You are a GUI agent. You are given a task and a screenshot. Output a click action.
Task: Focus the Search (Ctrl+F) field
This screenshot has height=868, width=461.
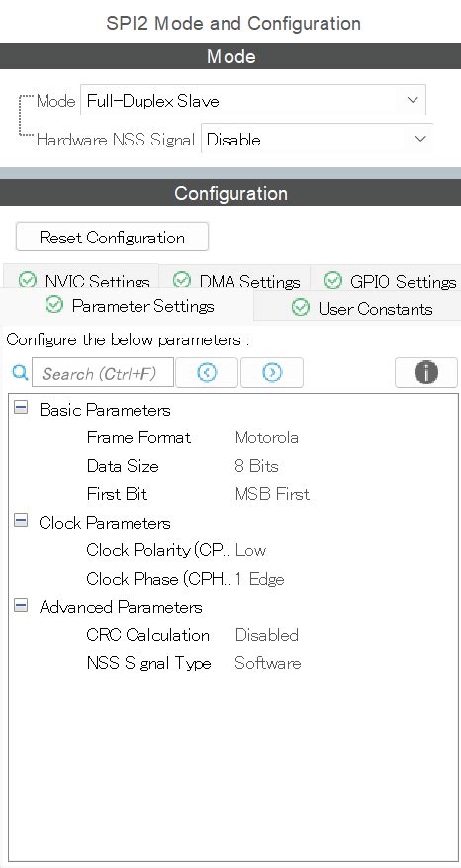pyautogui.click(x=103, y=373)
